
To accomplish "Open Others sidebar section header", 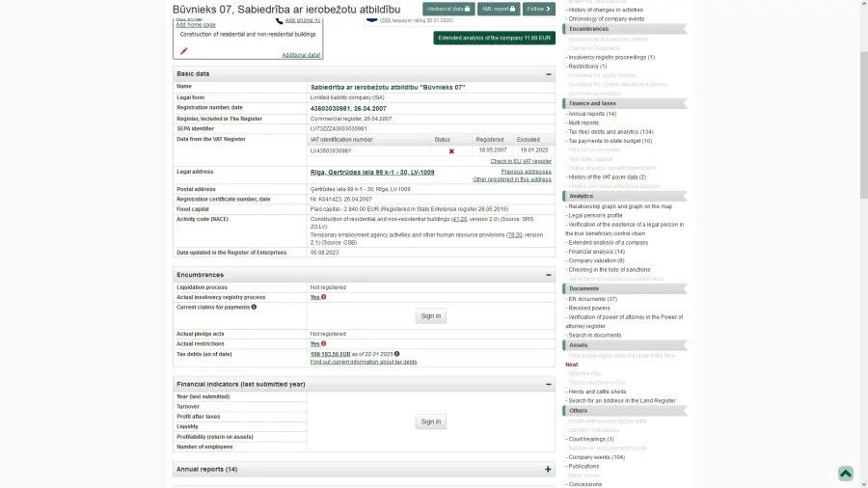I will [625, 411].
